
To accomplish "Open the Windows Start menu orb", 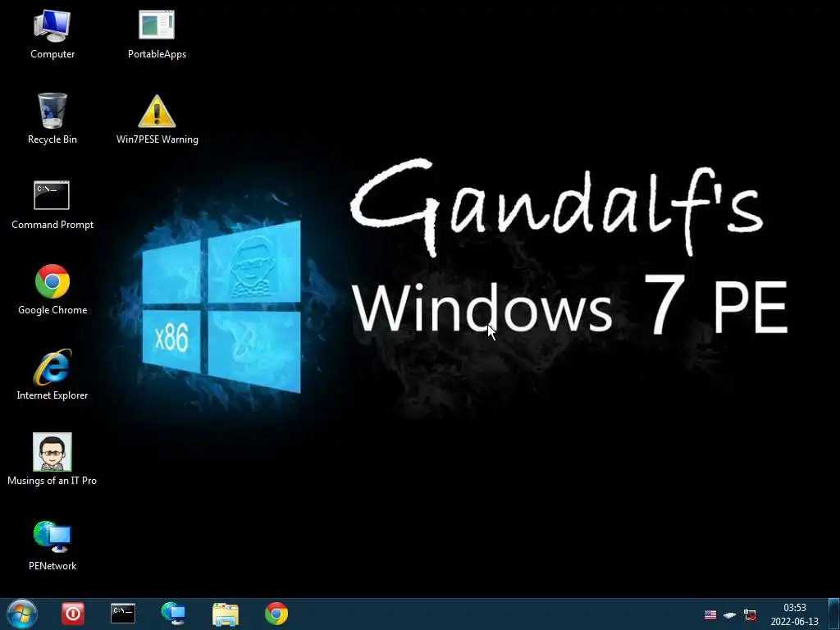I will [x=22, y=614].
